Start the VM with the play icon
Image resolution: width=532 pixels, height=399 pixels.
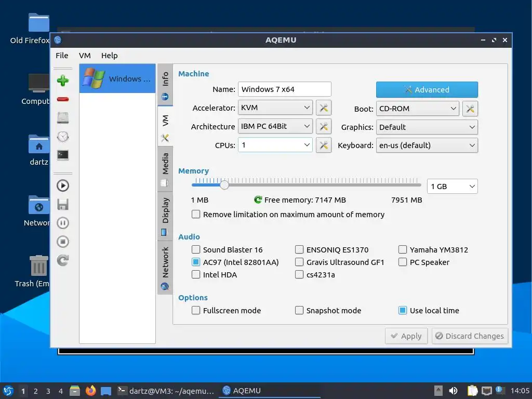(x=63, y=185)
